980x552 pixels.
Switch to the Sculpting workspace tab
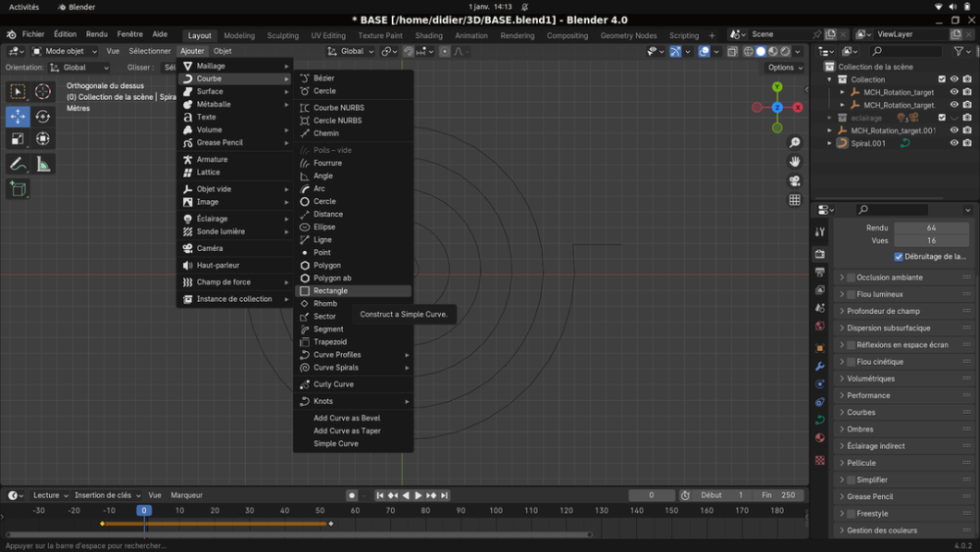(x=283, y=35)
